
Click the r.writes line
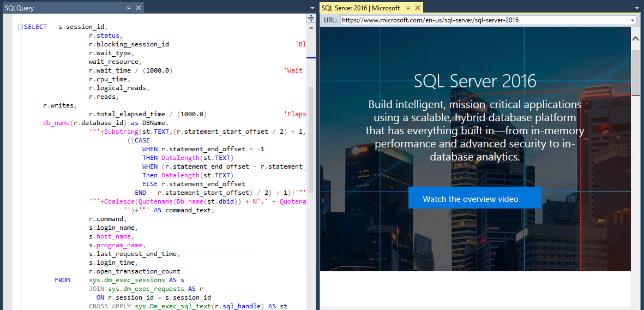coord(60,106)
